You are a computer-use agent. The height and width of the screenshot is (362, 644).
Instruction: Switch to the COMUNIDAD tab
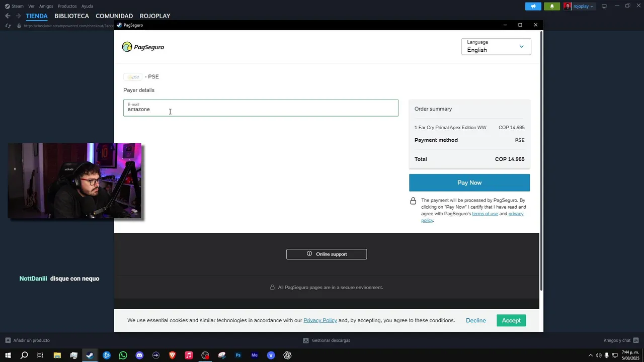coord(114,16)
